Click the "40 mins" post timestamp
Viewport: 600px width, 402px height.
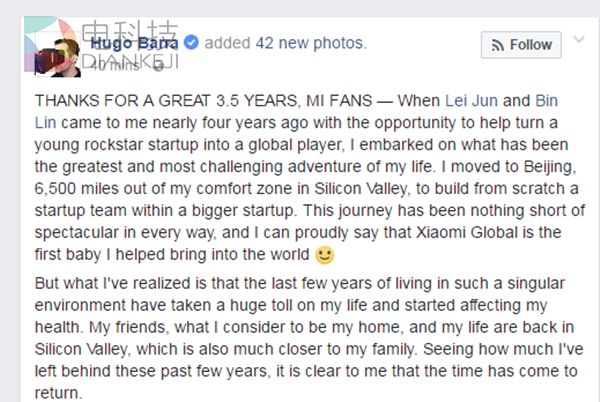point(115,67)
